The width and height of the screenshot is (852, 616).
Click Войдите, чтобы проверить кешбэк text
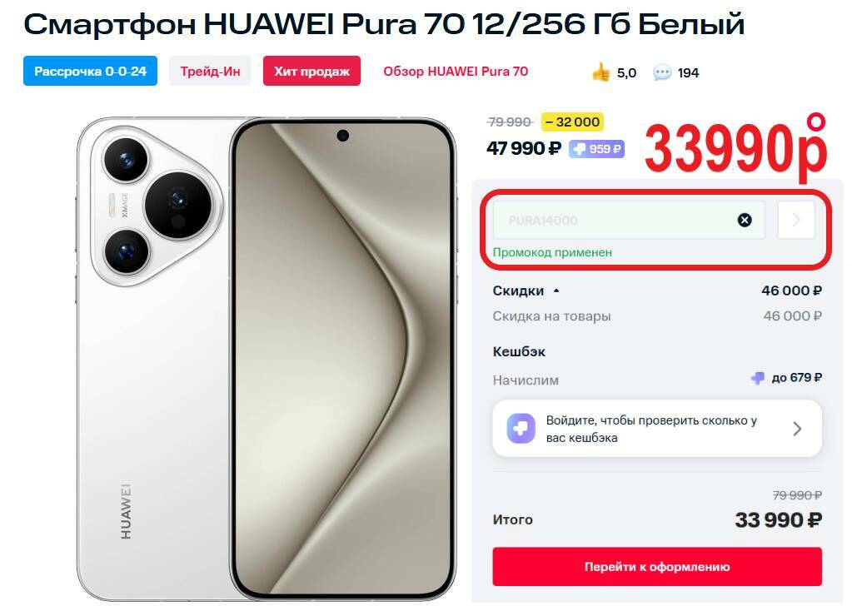coord(651,429)
